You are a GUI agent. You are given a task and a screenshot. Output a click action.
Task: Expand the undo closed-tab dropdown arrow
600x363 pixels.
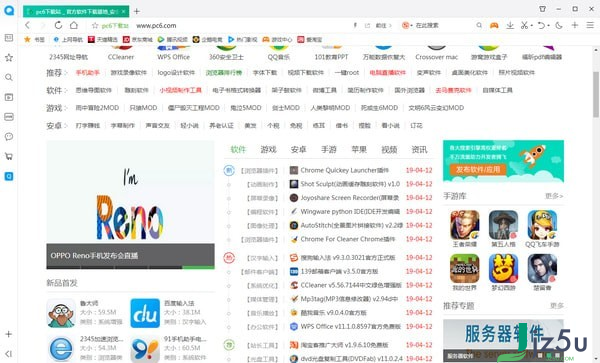[548, 26]
